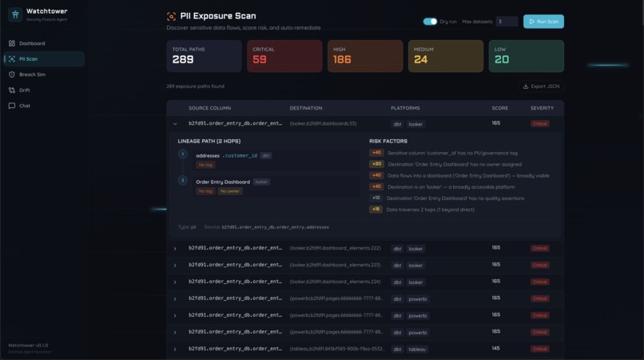Click the customer_id column name in lineage
Screen dimensions: 644x360
(x=241, y=155)
